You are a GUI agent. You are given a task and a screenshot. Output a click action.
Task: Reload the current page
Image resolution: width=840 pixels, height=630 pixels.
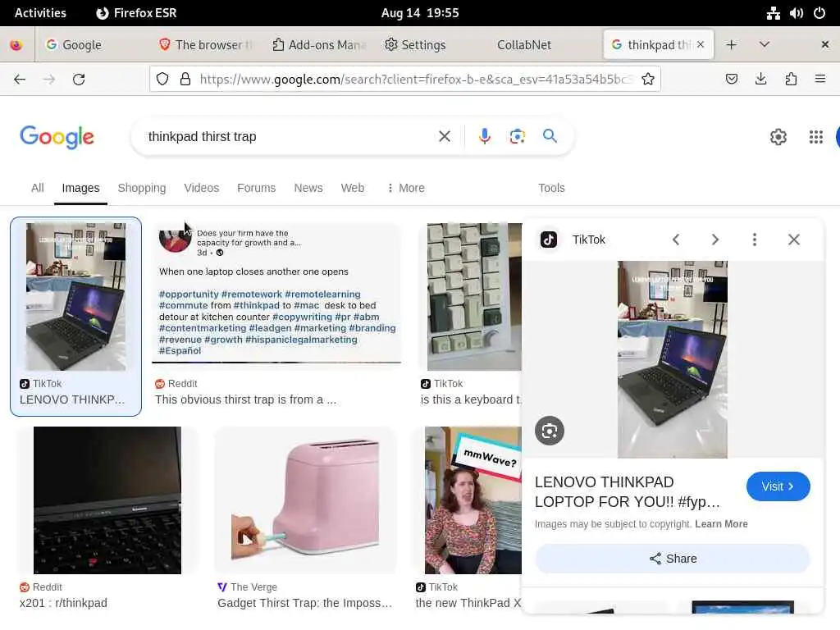click(x=79, y=80)
